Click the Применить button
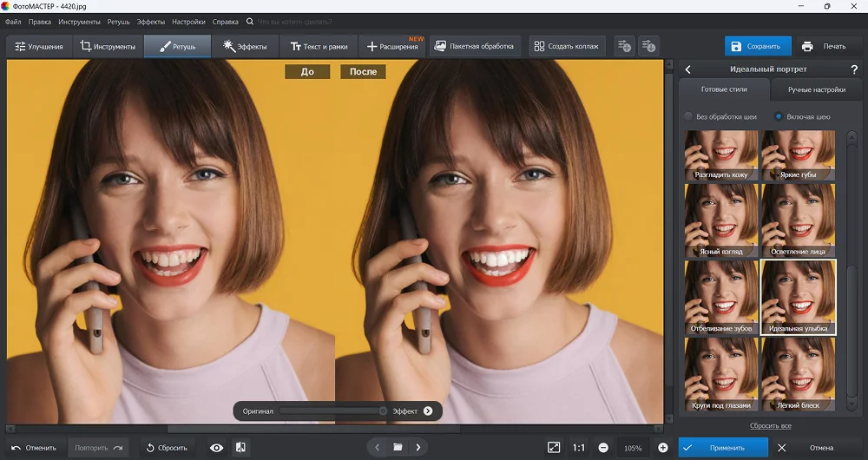 tap(723, 448)
